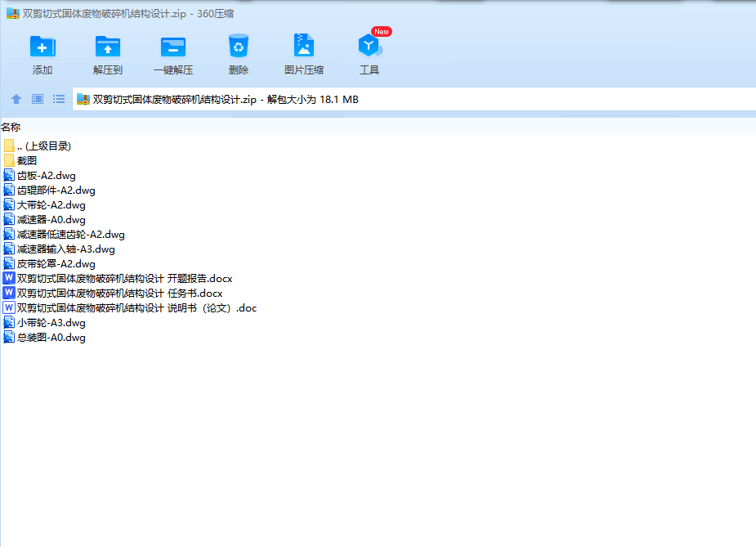Click the 解压到 (Extract to) icon
The width and height of the screenshot is (756, 547).
pos(108,47)
